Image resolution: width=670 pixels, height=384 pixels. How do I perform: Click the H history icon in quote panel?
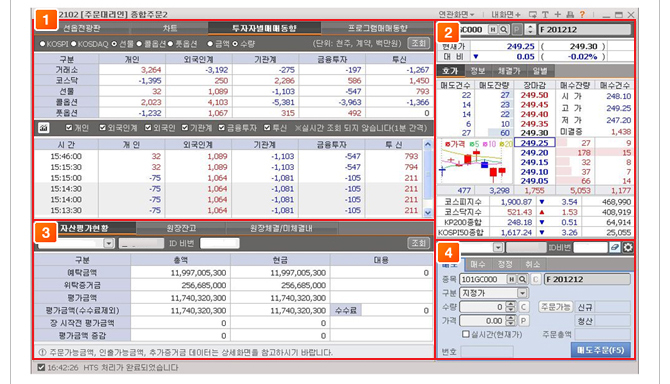pos(493,29)
